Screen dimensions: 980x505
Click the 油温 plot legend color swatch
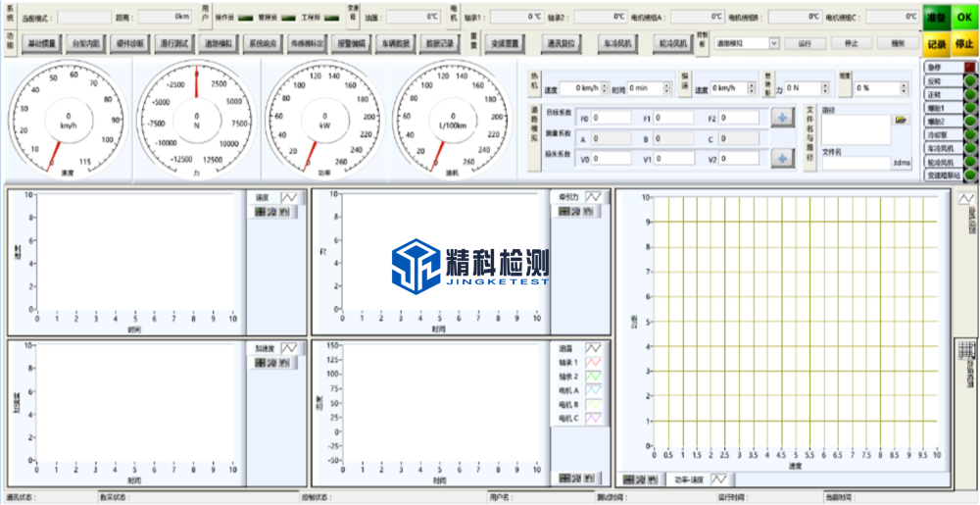[593, 348]
